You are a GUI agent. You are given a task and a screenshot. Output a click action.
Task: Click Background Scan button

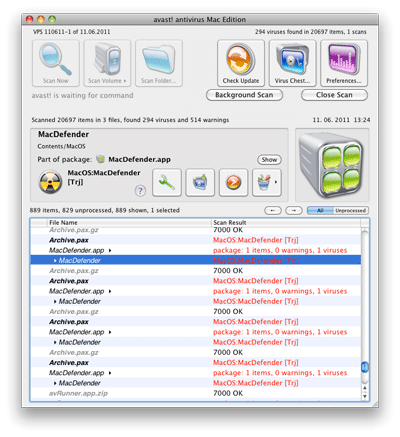click(244, 95)
